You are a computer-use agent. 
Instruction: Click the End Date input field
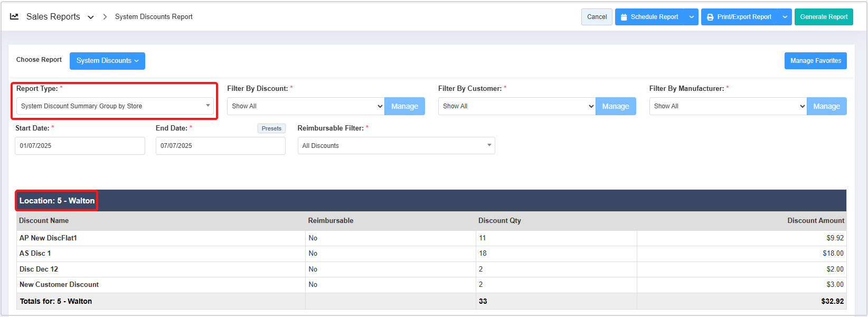pyautogui.click(x=220, y=146)
